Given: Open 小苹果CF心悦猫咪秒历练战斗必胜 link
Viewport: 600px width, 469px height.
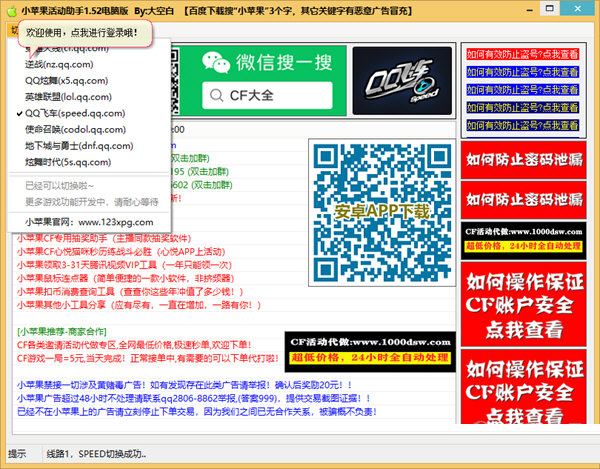Looking at the screenshot, I should pyautogui.click(x=121, y=252).
